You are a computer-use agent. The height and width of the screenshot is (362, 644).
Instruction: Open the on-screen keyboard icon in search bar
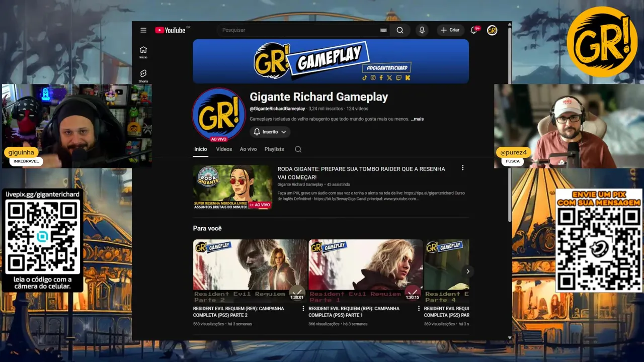tap(383, 30)
